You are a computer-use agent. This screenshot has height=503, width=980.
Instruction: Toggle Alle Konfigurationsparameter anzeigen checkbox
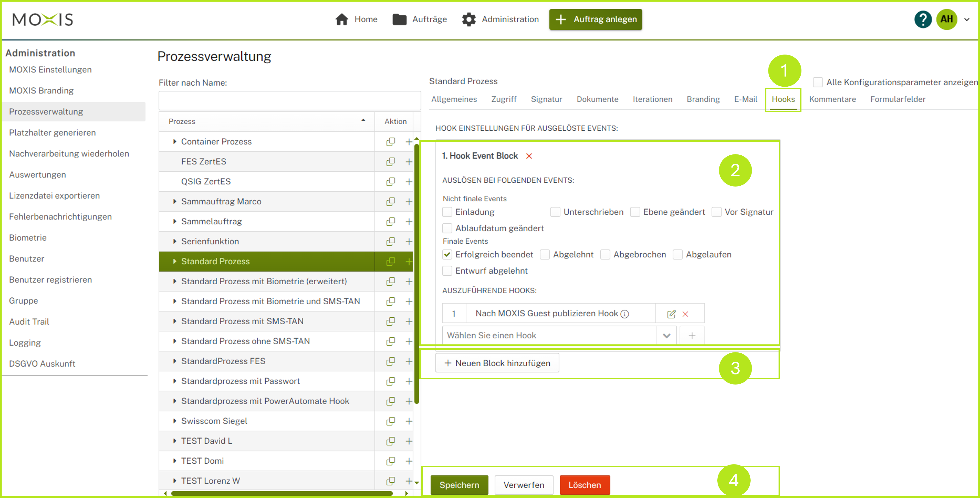[818, 82]
